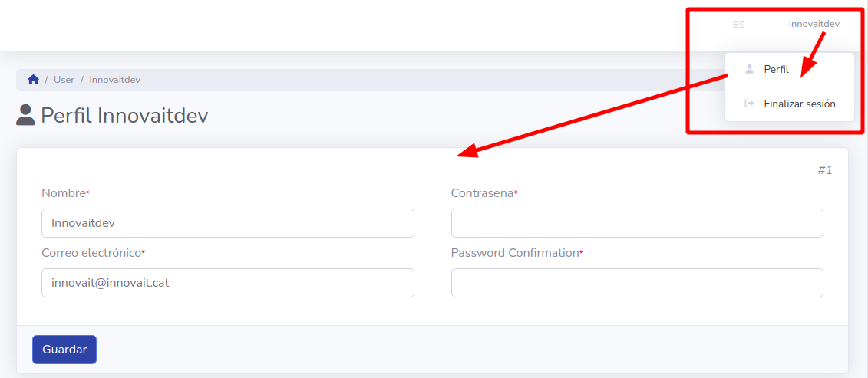Go to User in the breadcrumb
The image size is (868, 378).
(x=64, y=80)
